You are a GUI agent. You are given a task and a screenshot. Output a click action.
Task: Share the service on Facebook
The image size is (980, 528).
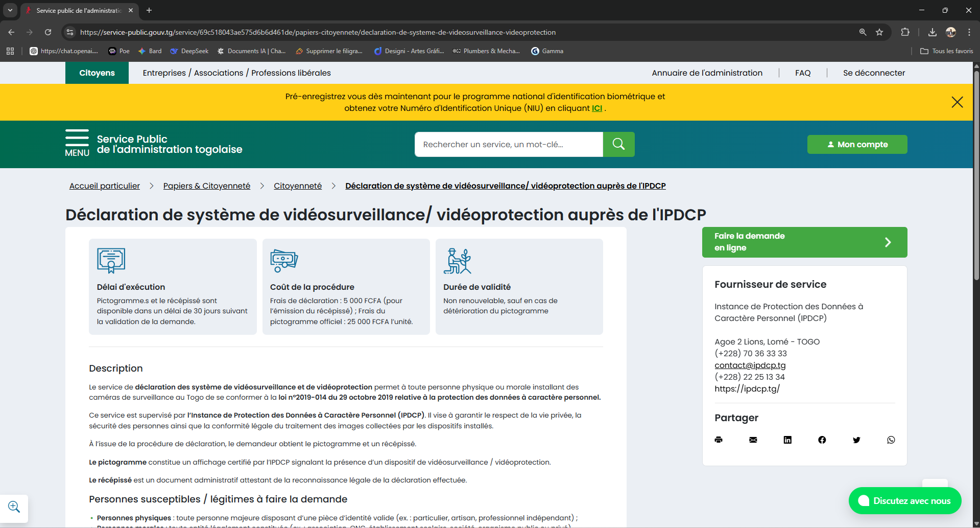(822, 440)
